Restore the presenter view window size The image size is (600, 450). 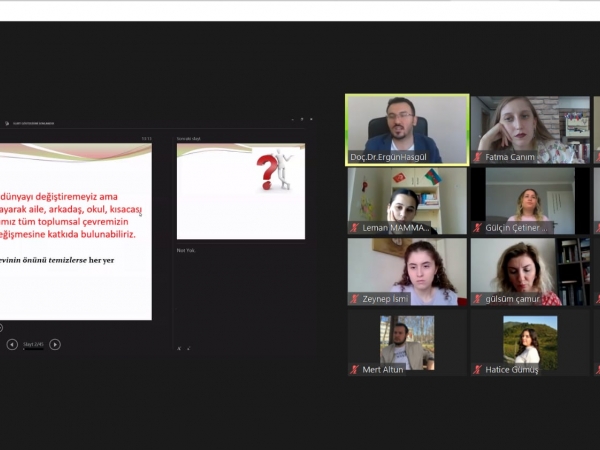click(302, 119)
